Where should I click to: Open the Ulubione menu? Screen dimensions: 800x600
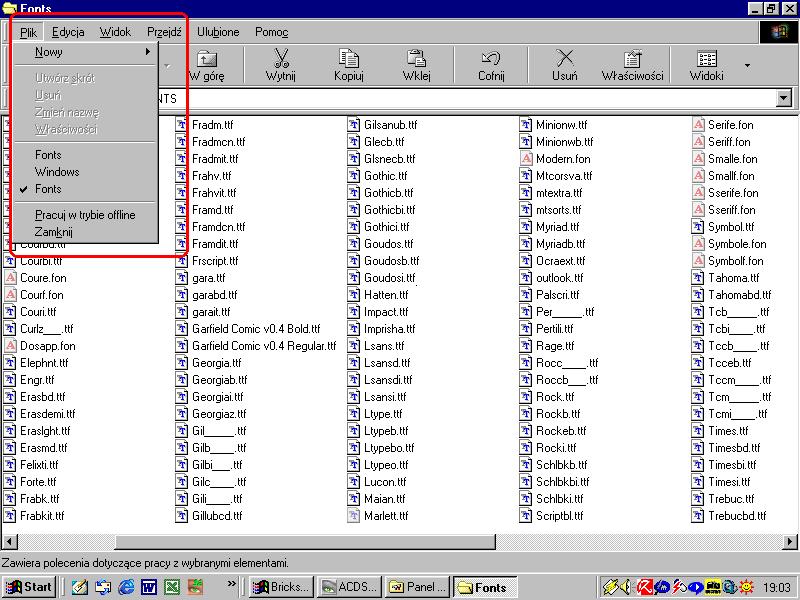[218, 32]
